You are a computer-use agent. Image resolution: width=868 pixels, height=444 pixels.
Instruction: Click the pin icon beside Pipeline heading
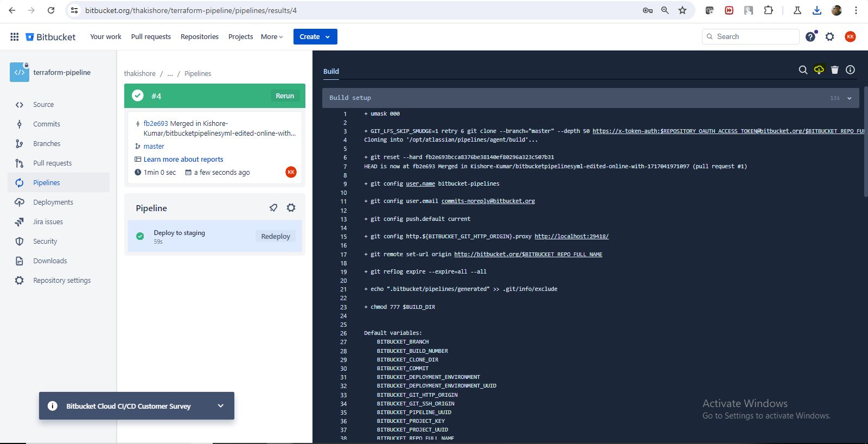tap(273, 208)
